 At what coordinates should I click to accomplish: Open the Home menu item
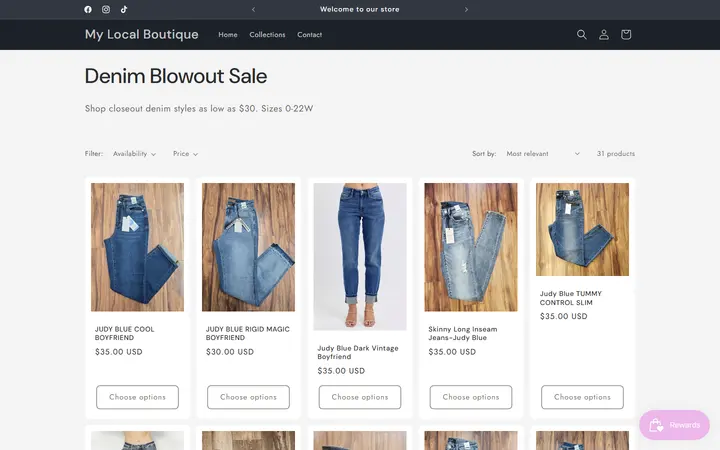click(x=228, y=34)
